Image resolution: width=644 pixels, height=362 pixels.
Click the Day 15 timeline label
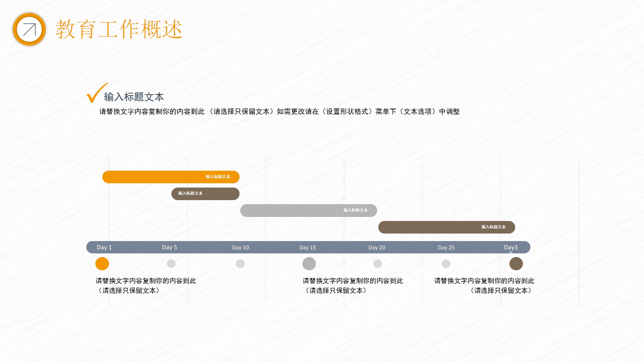(x=307, y=247)
